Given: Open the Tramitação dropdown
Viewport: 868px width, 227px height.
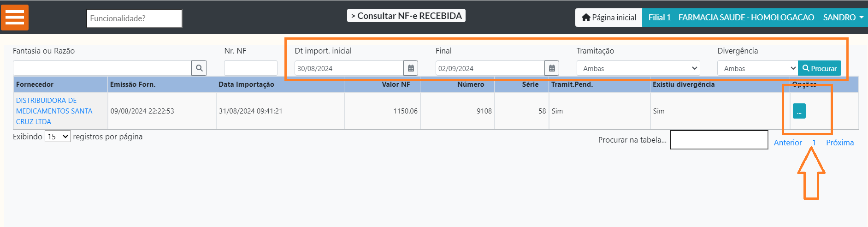Looking at the screenshot, I should click(x=638, y=68).
